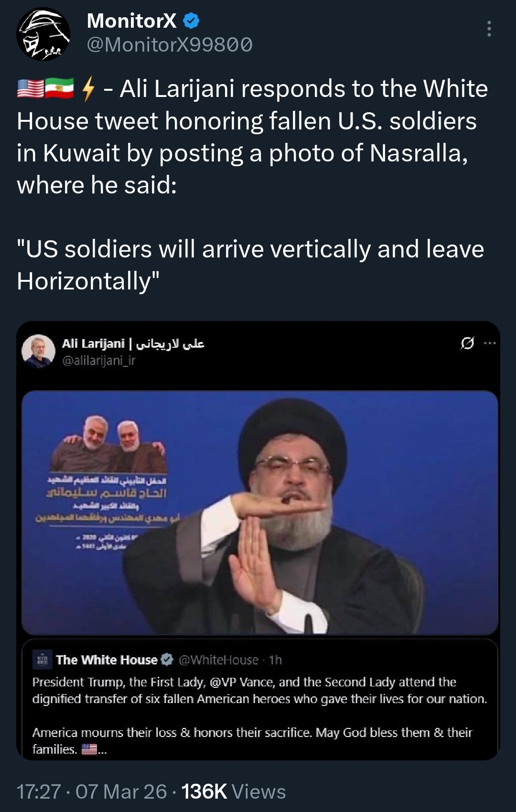Viewport: 516px width, 812px height.
Task: Click the White House verified badge
Action: (x=167, y=660)
